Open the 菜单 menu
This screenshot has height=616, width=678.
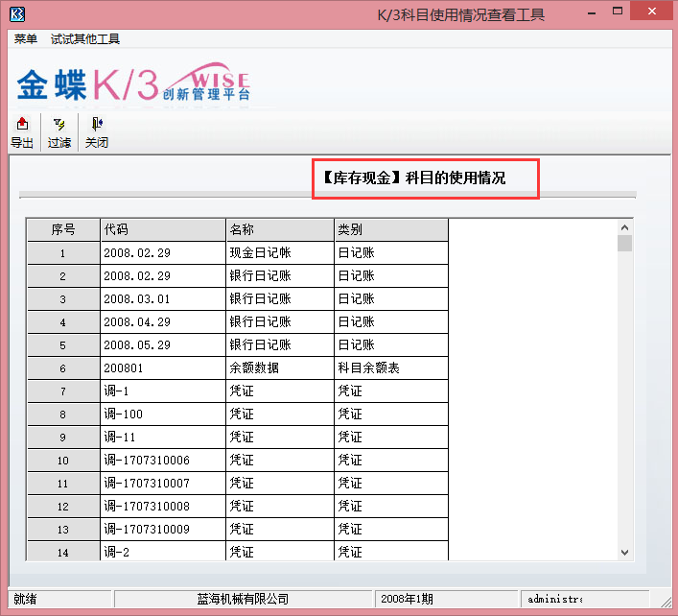(26, 39)
